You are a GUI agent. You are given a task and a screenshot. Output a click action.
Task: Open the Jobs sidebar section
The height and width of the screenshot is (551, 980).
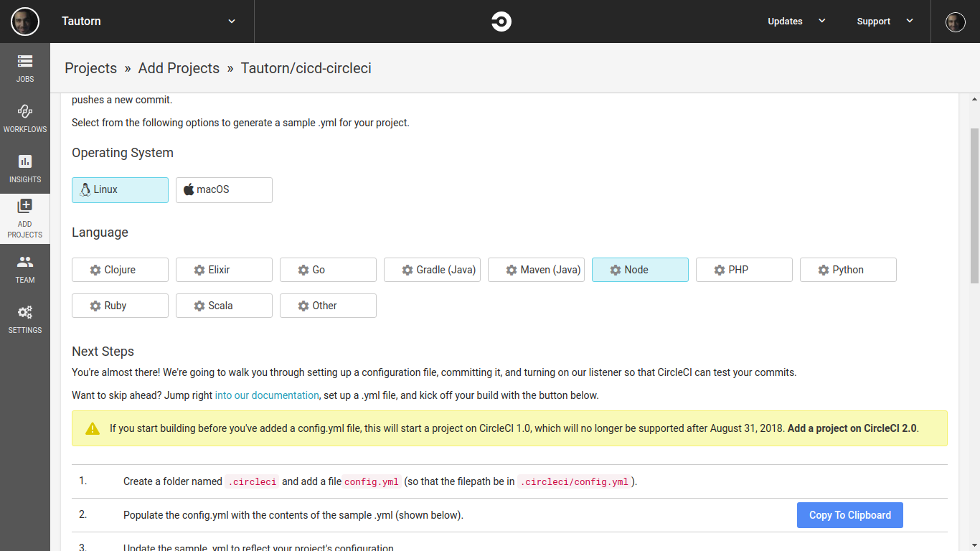(x=25, y=68)
